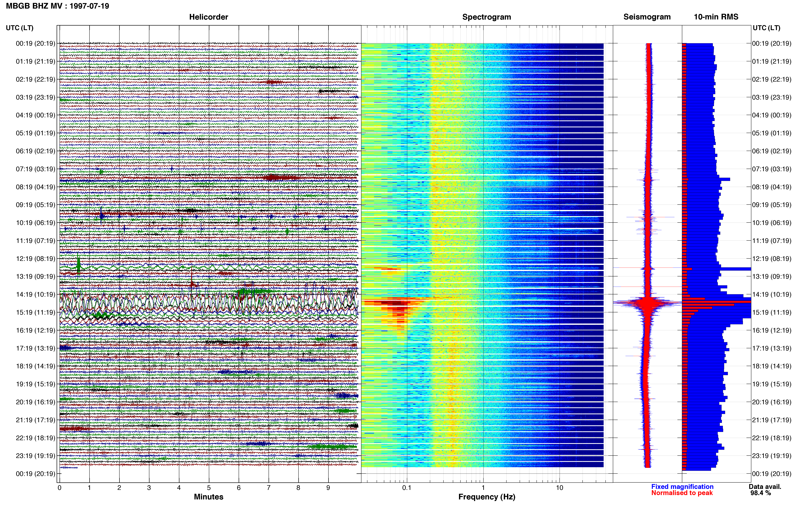This screenshot has width=812, height=508.
Task: Click the Helicorder minutes tick label '9'
Action: pyautogui.click(x=328, y=488)
